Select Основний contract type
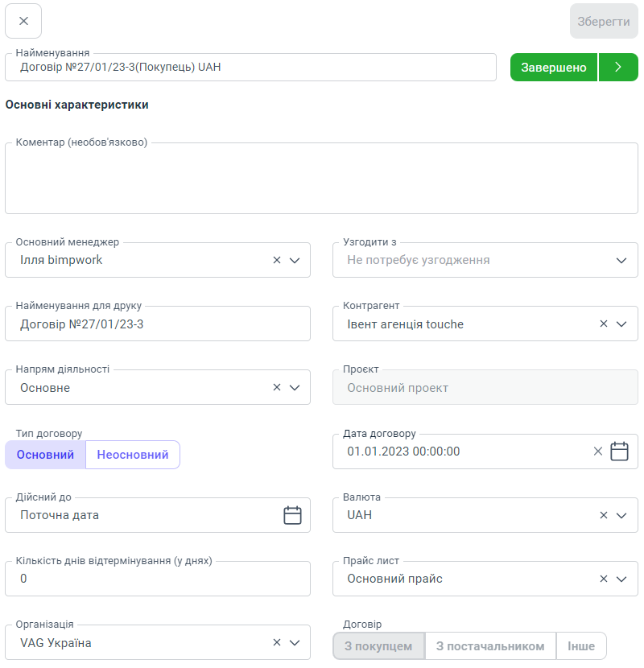 45,455
